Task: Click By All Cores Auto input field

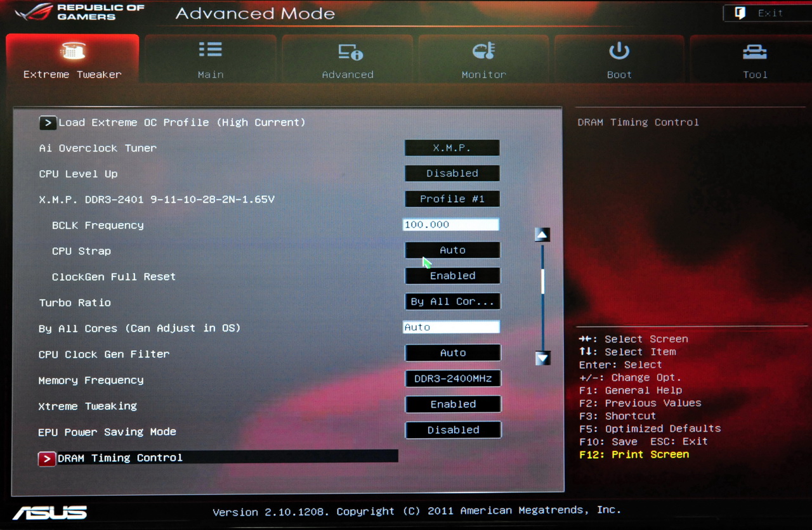Action: click(x=451, y=327)
